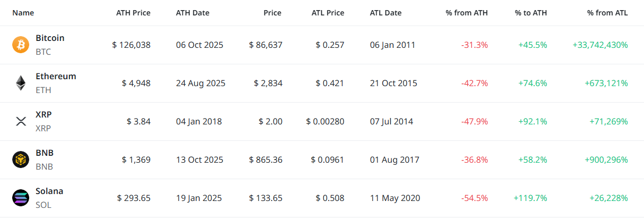Click the BNB ticker symbol text

click(44, 166)
